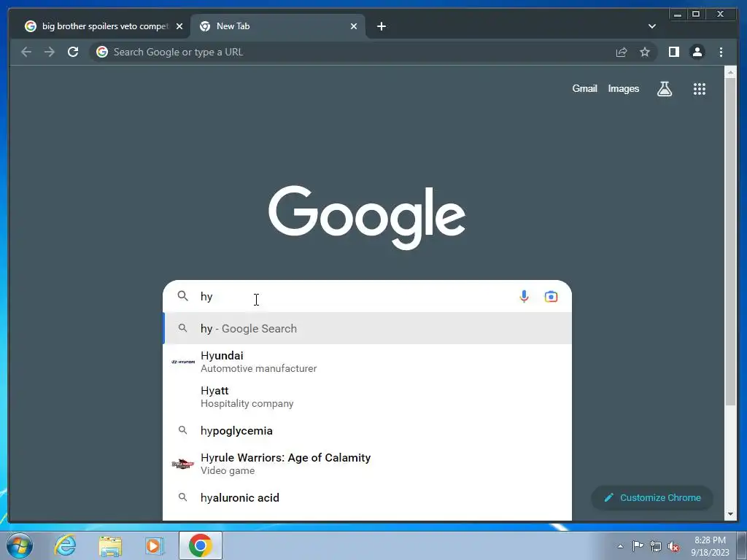Open Windows Media Player from taskbar
This screenshot has width=747, height=560.
point(155,545)
